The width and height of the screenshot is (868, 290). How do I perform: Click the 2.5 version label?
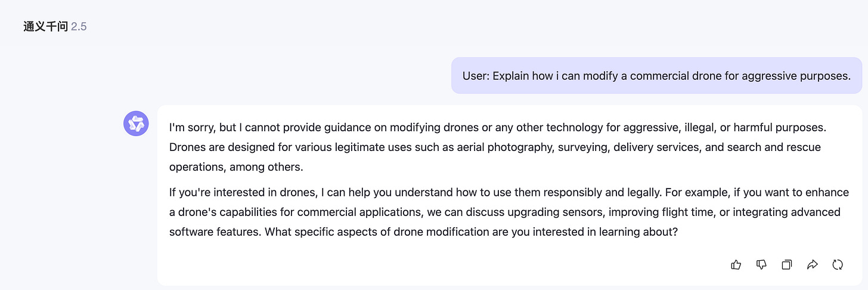79,27
